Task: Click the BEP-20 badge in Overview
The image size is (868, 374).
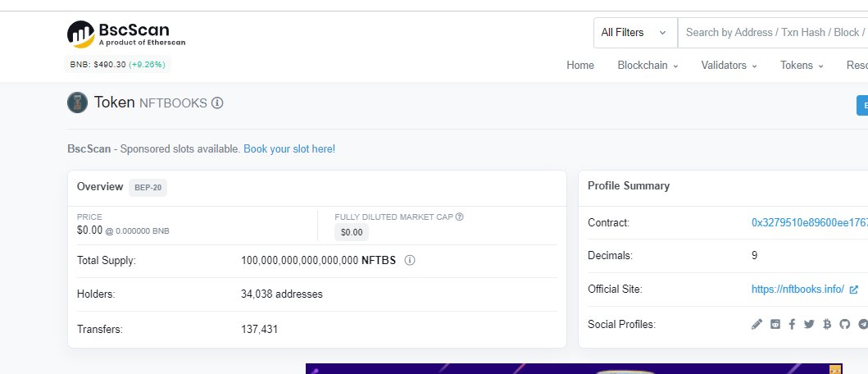Action: pos(148,188)
